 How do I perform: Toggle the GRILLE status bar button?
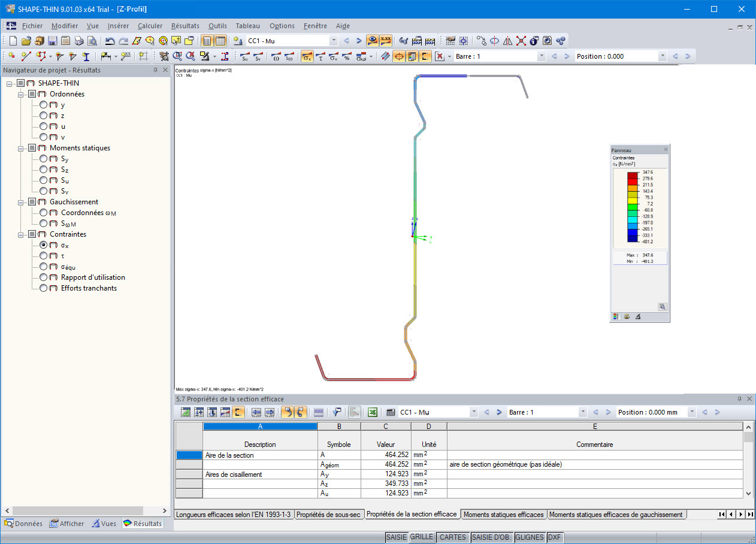click(421, 537)
